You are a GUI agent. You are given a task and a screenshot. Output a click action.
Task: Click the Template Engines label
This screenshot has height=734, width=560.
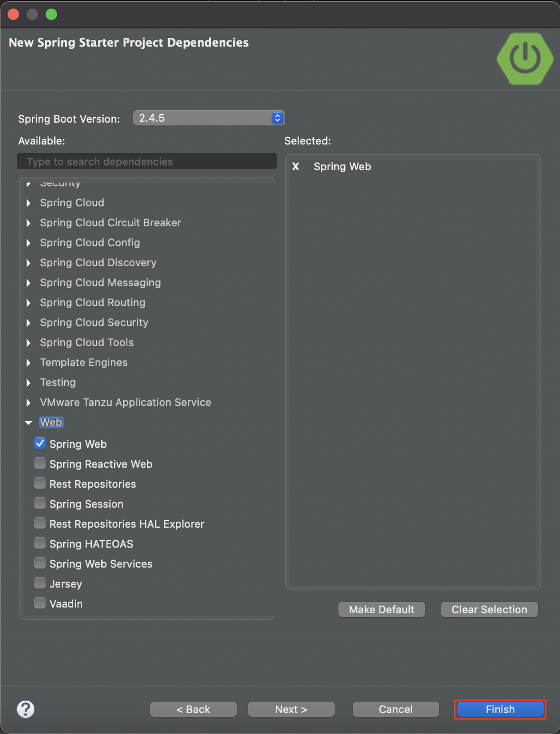tap(84, 362)
